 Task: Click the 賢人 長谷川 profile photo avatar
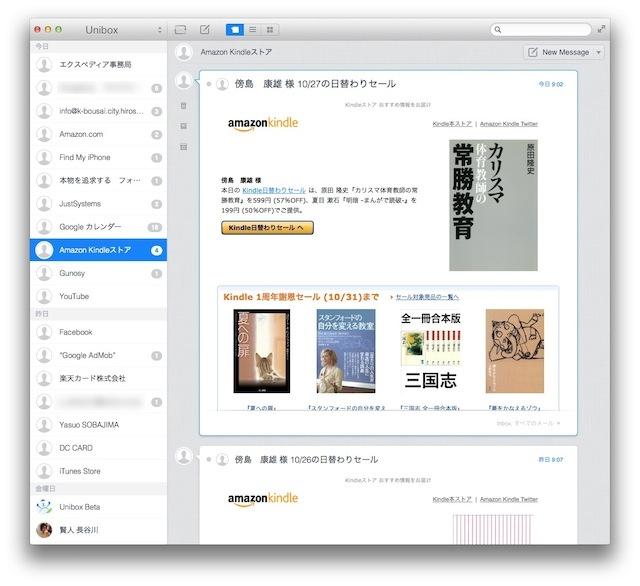tap(44, 530)
